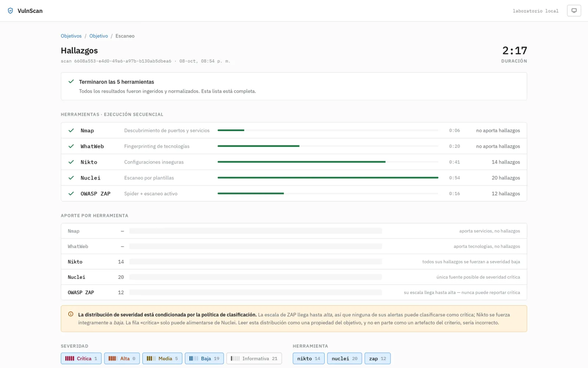
Task: Click 'aporta tecnologías, no hallazgos' text
Action: (x=487, y=247)
